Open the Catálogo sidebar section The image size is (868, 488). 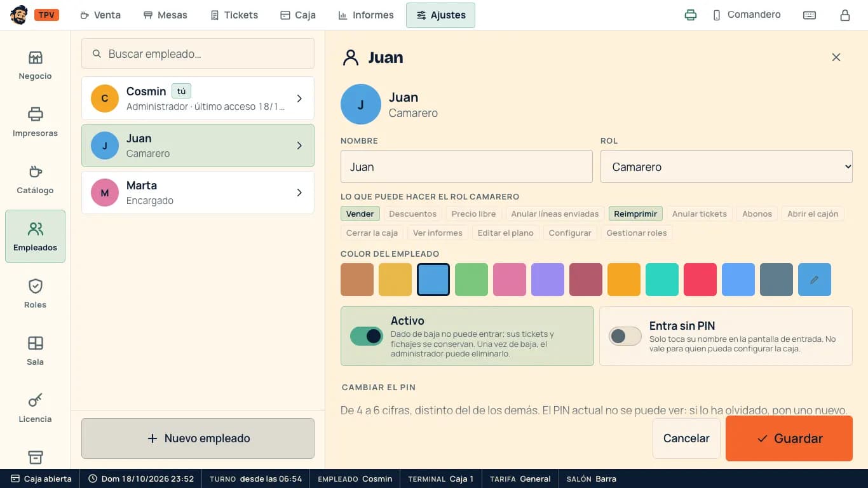(x=35, y=180)
